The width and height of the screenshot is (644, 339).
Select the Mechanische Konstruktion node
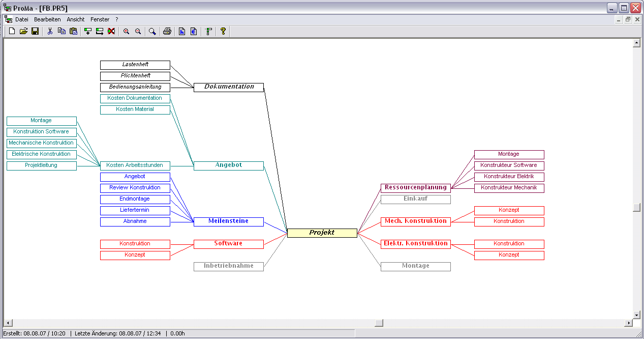(x=42, y=144)
